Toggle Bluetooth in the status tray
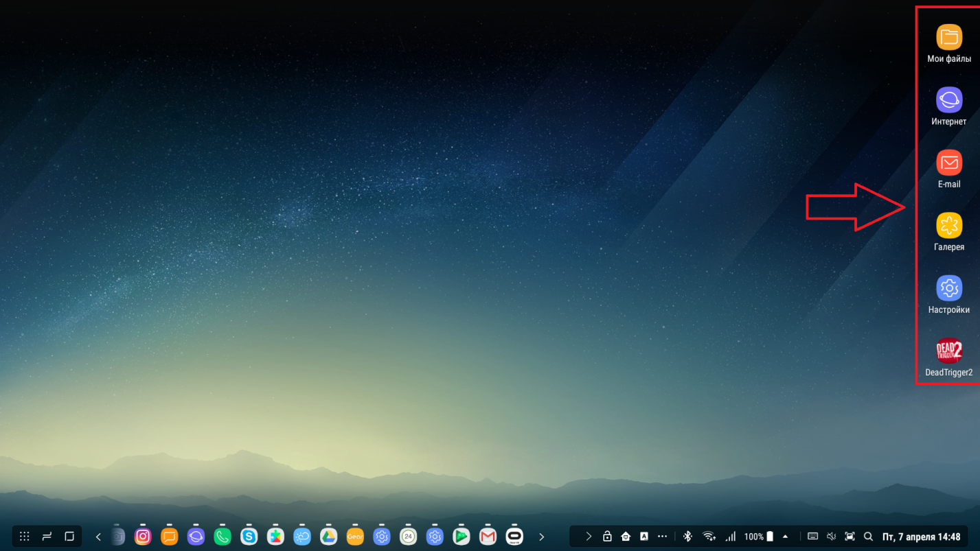Image resolution: width=980 pixels, height=551 pixels. 687,537
